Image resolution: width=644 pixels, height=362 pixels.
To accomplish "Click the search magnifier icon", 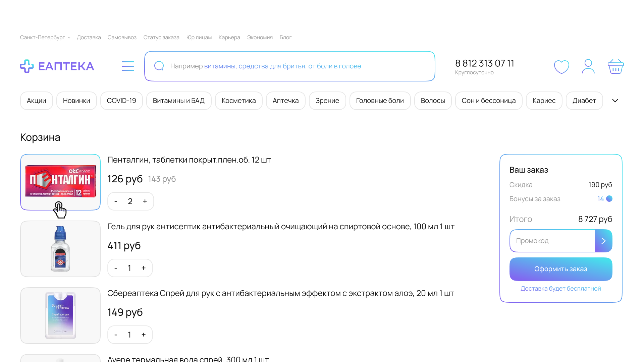I will coord(159,66).
